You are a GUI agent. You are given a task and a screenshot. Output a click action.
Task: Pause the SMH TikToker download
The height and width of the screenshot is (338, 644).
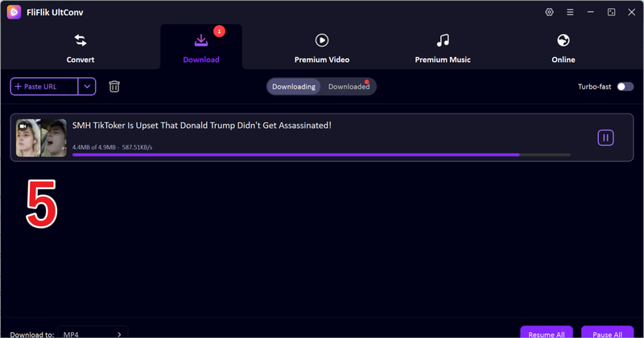coord(605,138)
